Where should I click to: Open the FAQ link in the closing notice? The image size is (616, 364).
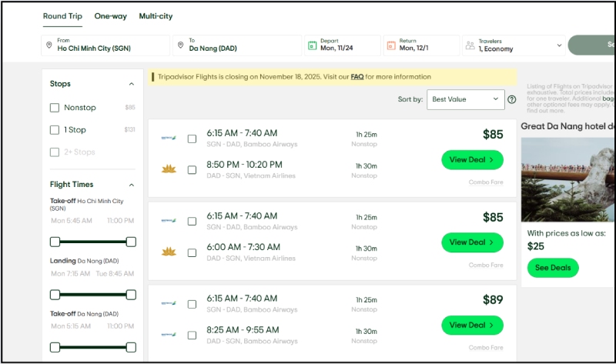357,77
